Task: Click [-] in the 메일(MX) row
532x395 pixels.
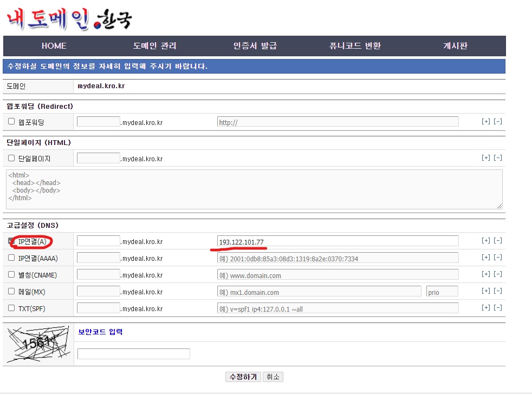Action: pos(497,291)
